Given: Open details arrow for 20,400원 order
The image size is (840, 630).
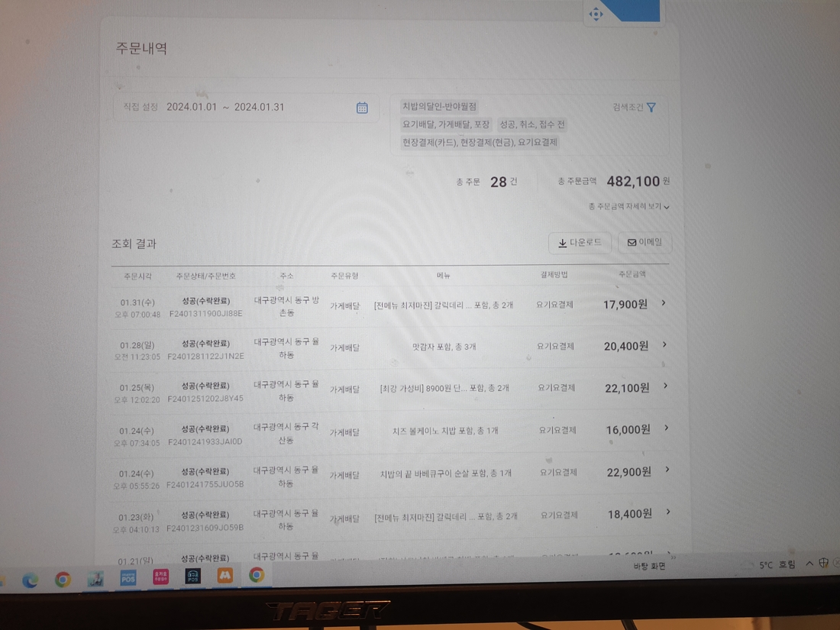Looking at the screenshot, I should coord(664,345).
